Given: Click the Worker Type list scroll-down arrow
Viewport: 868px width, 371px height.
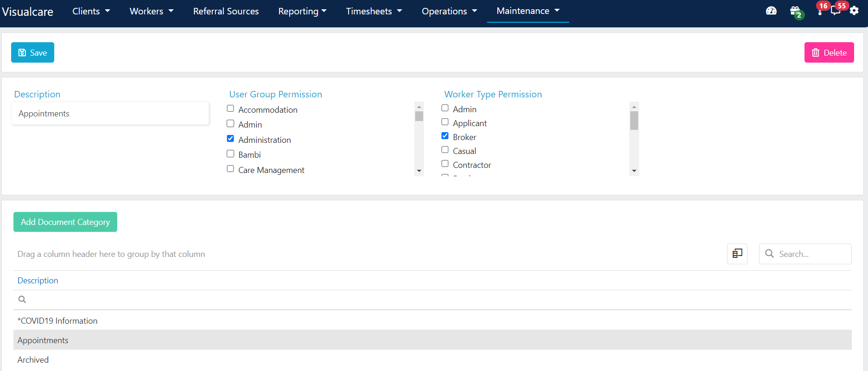Looking at the screenshot, I should click(x=634, y=171).
